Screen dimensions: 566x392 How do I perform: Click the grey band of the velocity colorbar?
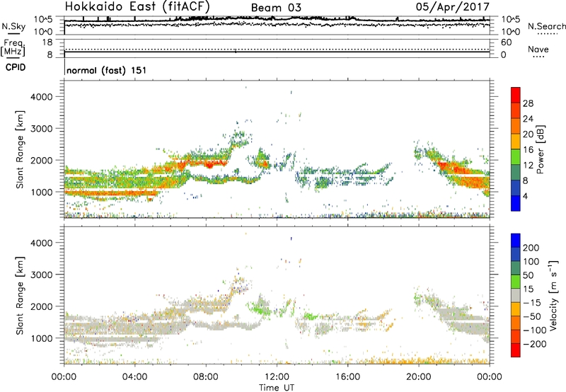(x=516, y=296)
